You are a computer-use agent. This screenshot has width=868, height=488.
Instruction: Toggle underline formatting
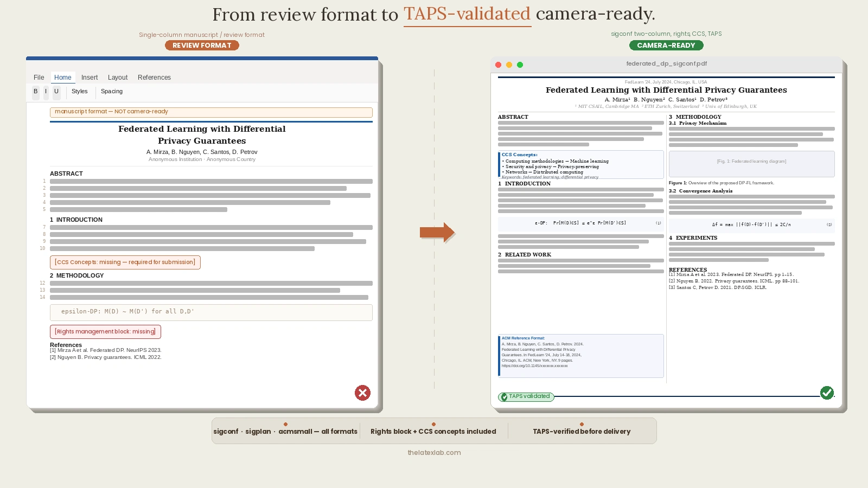tap(56, 92)
